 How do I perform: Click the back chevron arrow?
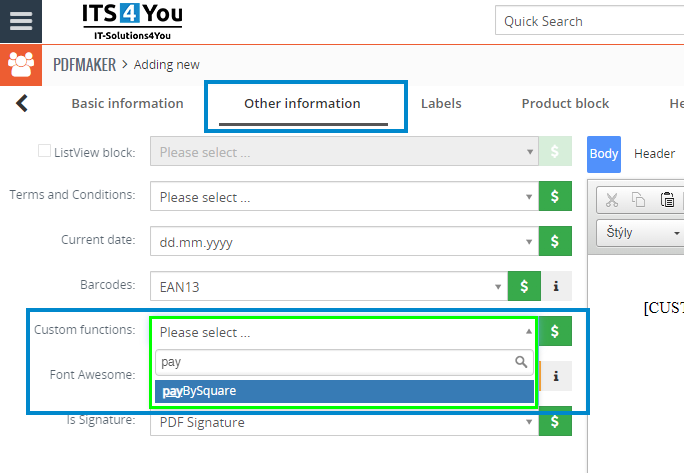point(22,103)
